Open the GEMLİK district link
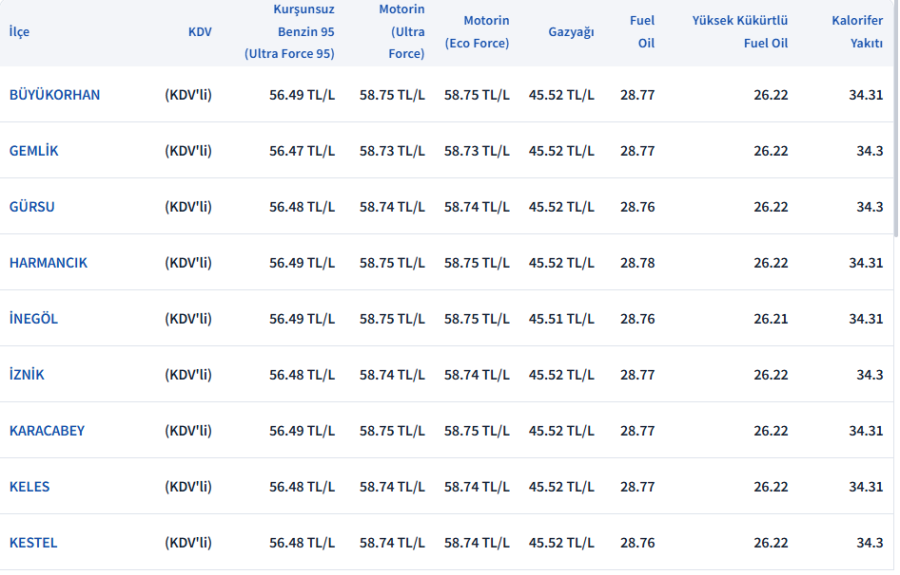The height and width of the screenshot is (575, 900). point(34,151)
